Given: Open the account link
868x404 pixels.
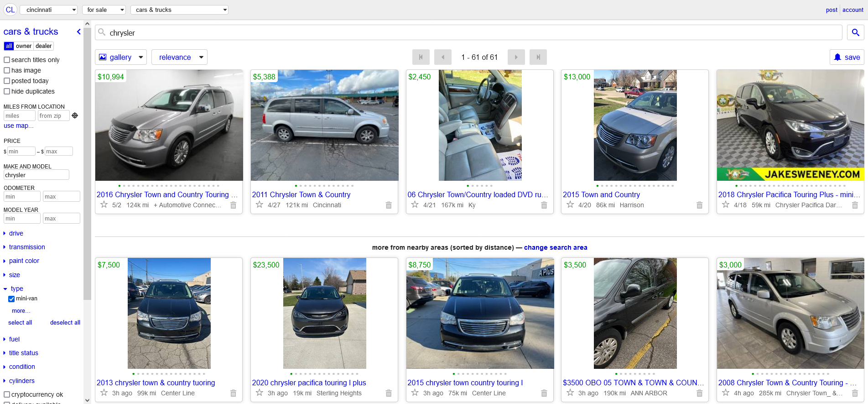Looking at the screenshot, I should pyautogui.click(x=853, y=10).
